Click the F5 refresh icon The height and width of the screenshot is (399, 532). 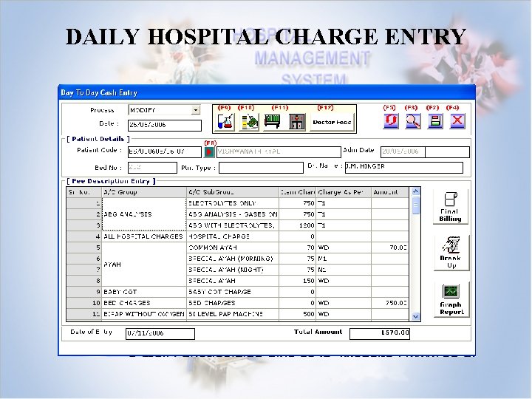(391, 120)
